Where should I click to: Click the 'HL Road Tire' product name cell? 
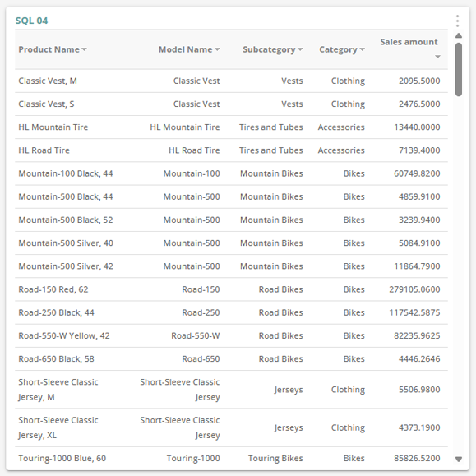[x=44, y=150]
